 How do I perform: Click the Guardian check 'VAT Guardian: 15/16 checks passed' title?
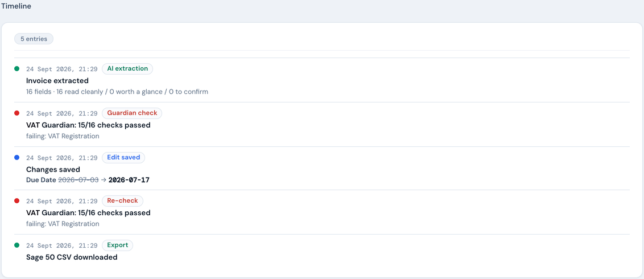(x=88, y=125)
